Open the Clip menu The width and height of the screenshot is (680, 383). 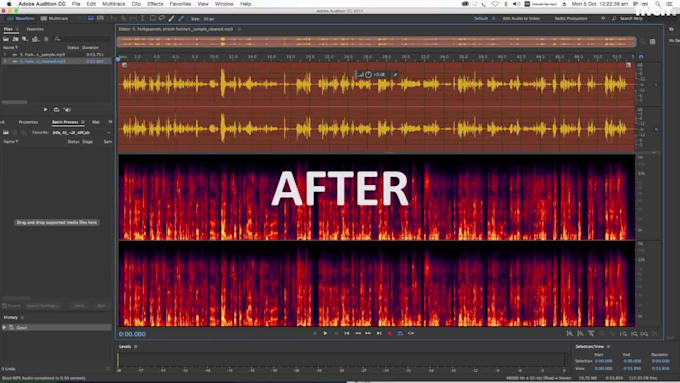pos(136,4)
